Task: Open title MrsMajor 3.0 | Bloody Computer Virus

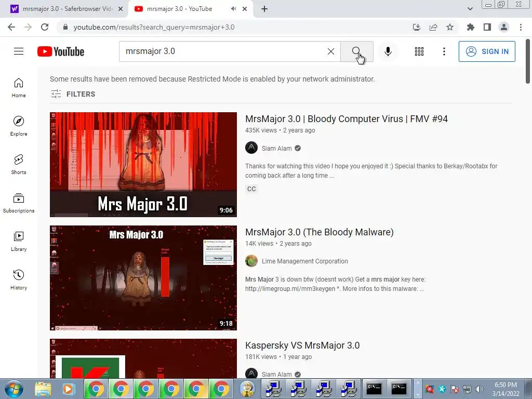Action: (346, 119)
